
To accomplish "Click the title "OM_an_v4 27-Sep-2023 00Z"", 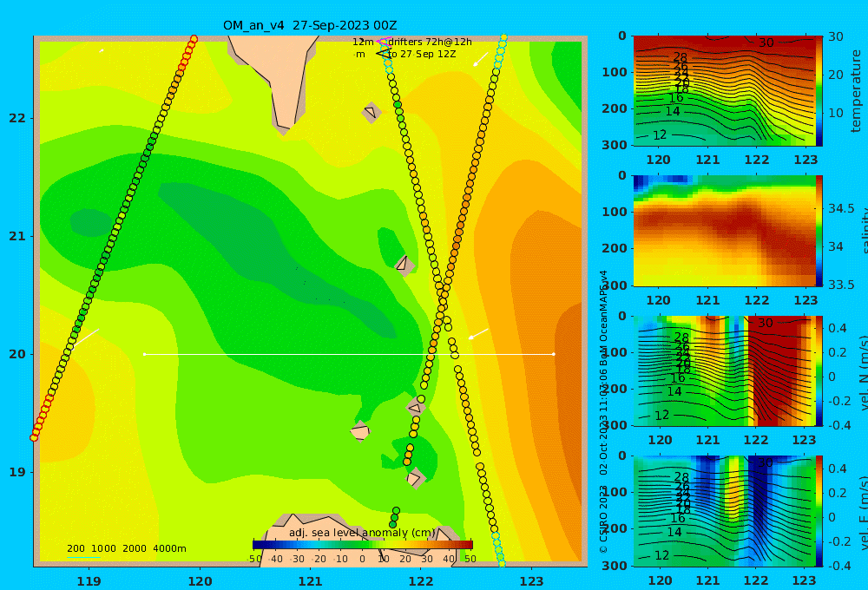I will (310, 25).
